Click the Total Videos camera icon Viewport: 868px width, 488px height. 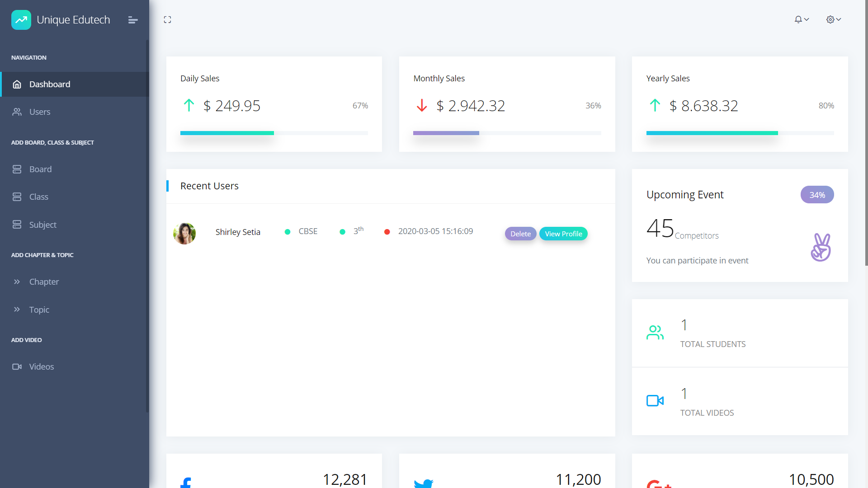tap(655, 401)
